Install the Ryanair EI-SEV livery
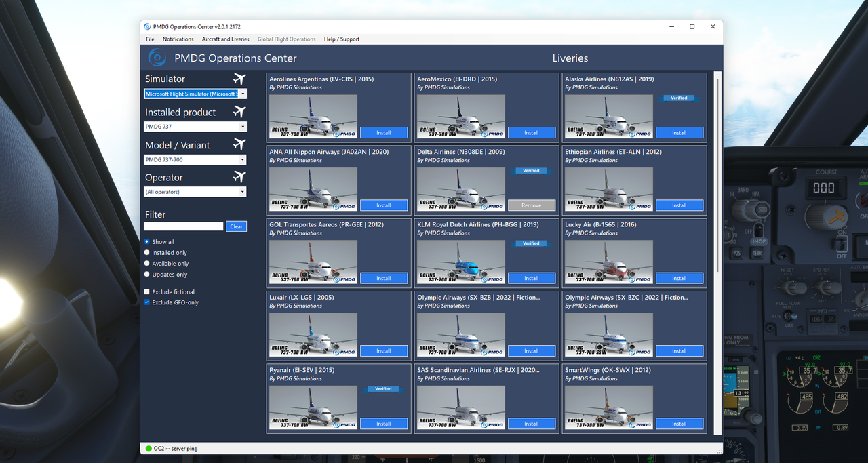This screenshot has width=868, height=463. (384, 424)
